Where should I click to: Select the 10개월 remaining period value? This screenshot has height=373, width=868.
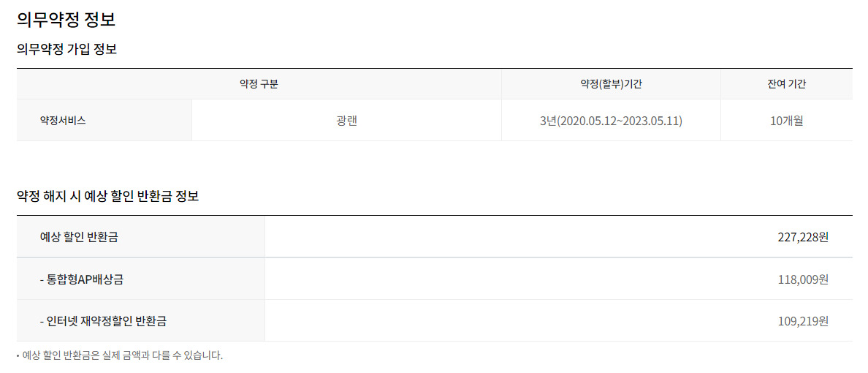coord(786,121)
